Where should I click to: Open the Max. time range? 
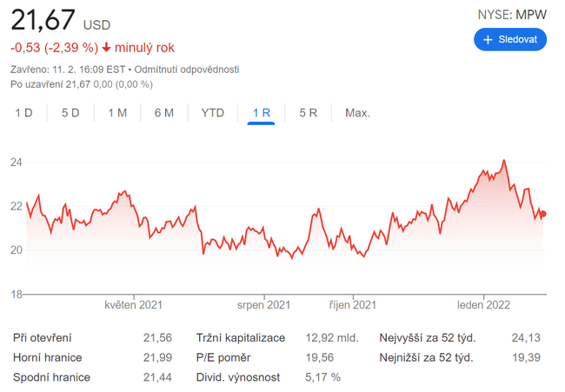click(357, 113)
